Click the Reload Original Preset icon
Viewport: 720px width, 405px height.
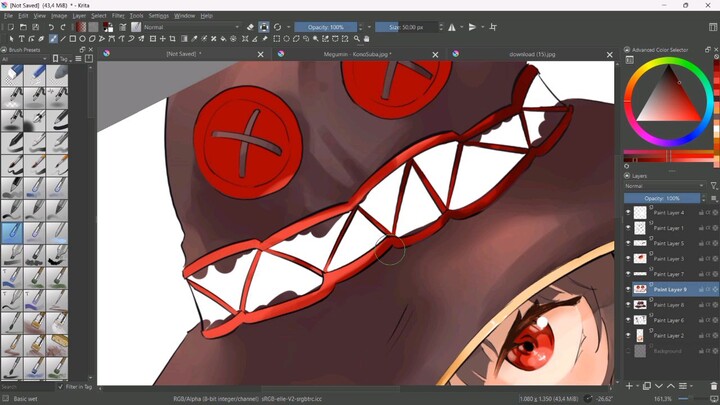pyautogui.click(x=277, y=27)
